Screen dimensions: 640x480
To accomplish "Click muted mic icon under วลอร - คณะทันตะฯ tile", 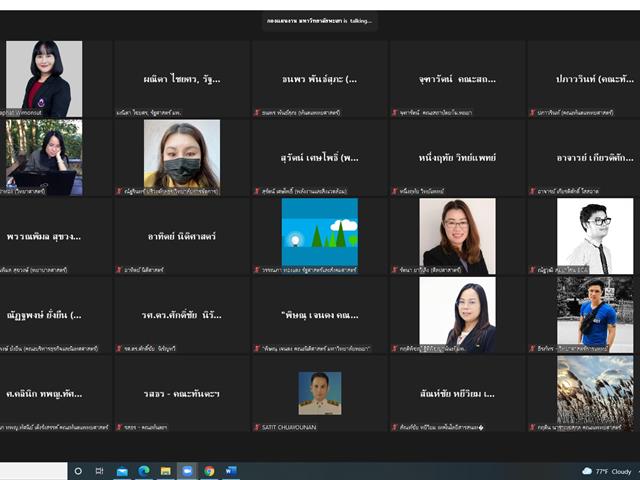I will 119,427.
